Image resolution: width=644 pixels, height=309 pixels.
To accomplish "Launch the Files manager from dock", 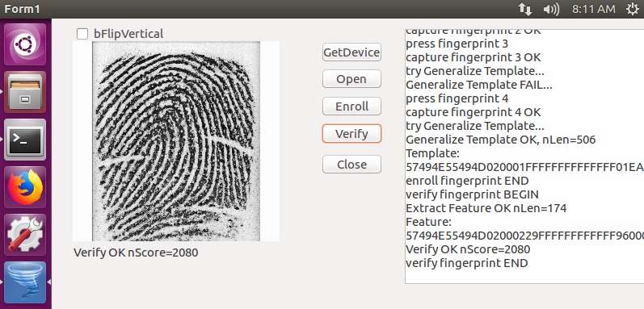I will click(x=25, y=92).
